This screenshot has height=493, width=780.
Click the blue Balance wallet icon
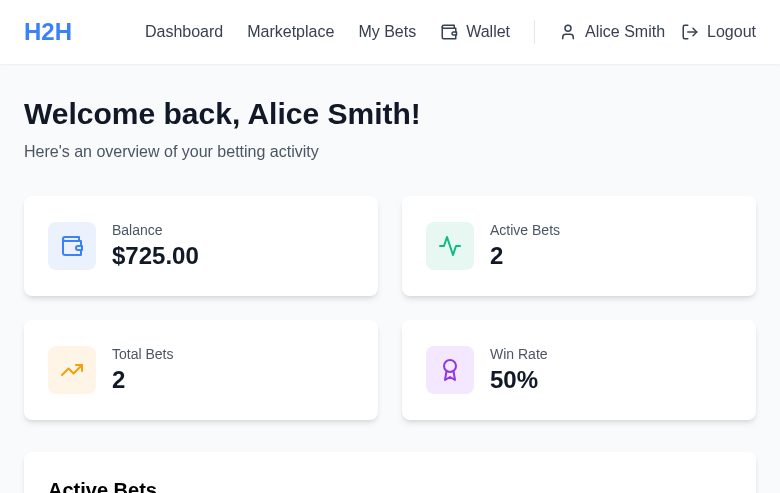(x=72, y=246)
